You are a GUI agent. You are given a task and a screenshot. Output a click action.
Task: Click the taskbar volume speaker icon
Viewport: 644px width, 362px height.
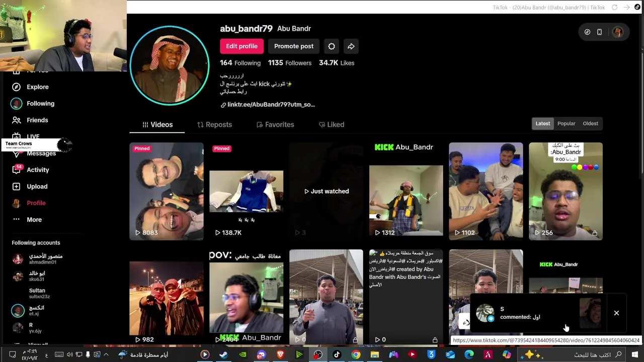[x=69, y=354]
